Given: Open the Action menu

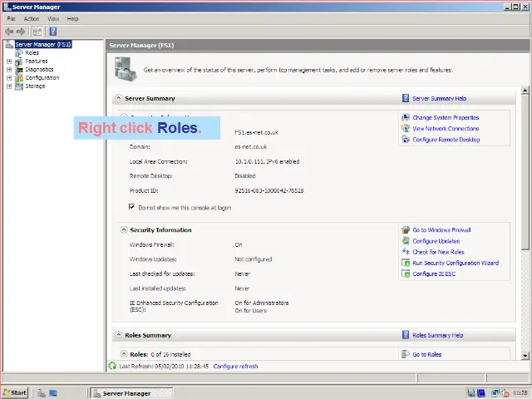Looking at the screenshot, I should pyautogui.click(x=32, y=19).
